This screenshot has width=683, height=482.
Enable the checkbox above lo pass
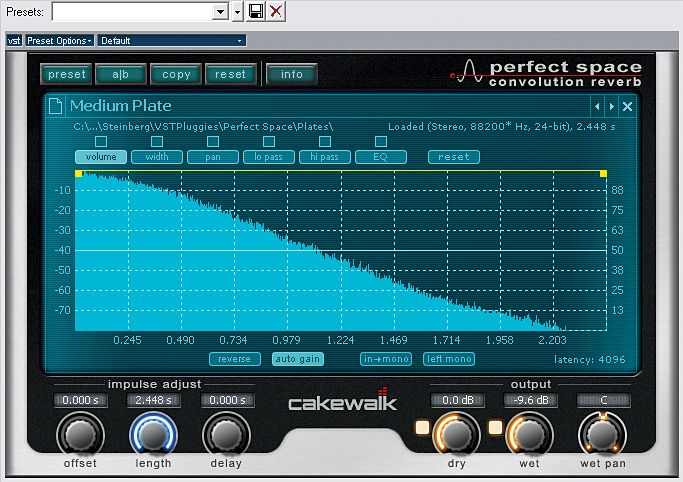[269, 142]
